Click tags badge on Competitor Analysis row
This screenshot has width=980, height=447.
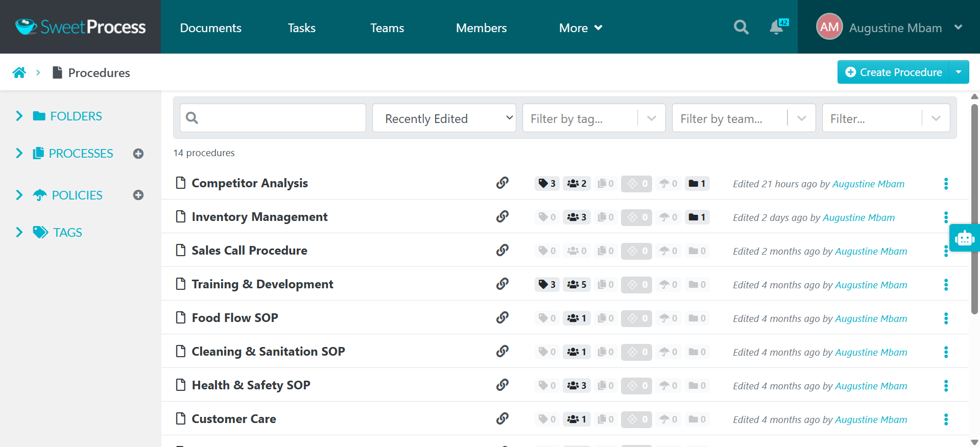547,184
